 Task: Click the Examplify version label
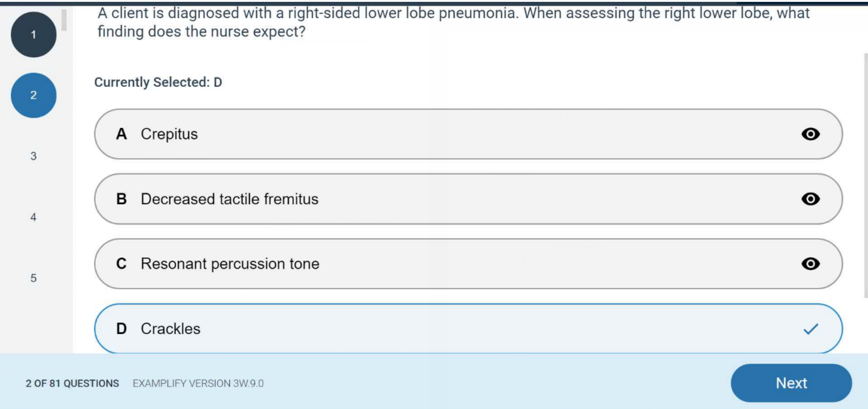pyautogui.click(x=198, y=383)
